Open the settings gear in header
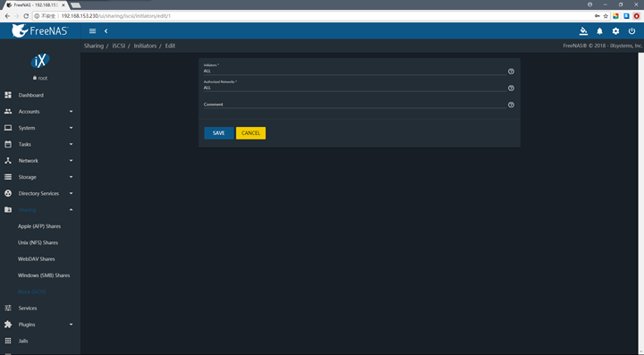644x355 pixels. [x=615, y=31]
